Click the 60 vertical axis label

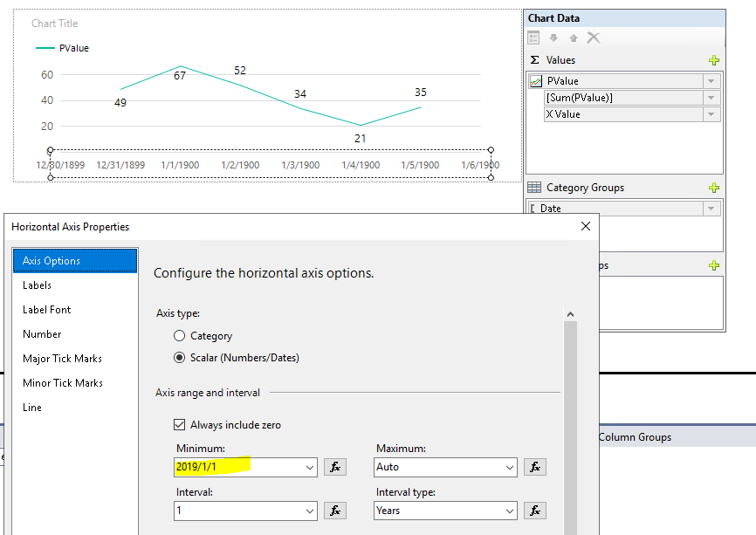[47, 75]
